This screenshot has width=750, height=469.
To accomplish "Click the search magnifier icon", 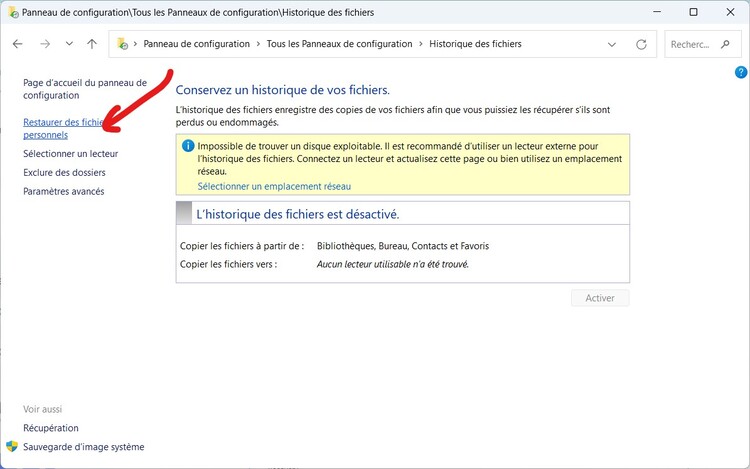I will click(x=726, y=44).
